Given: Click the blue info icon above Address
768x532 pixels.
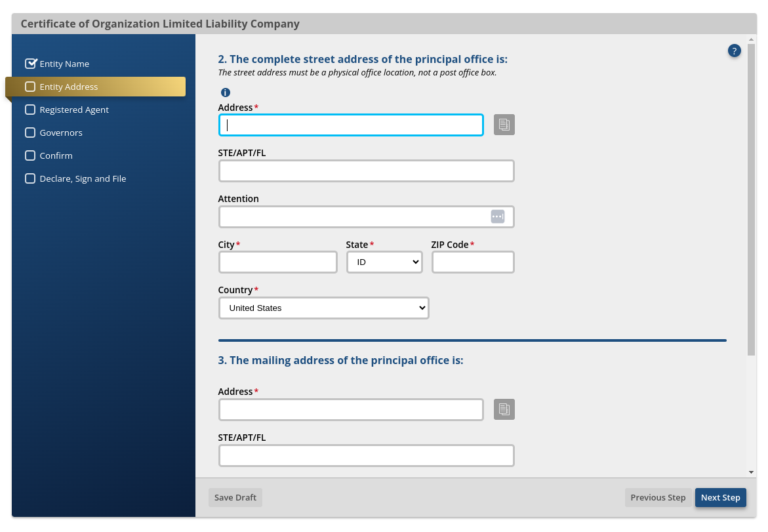Looking at the screenshot, I should [x=226, y=92].
